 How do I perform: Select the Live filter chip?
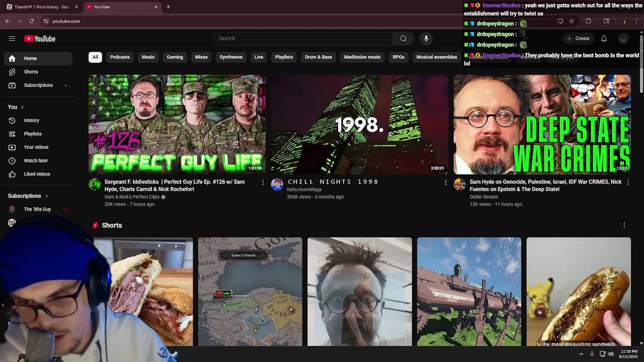259,57
